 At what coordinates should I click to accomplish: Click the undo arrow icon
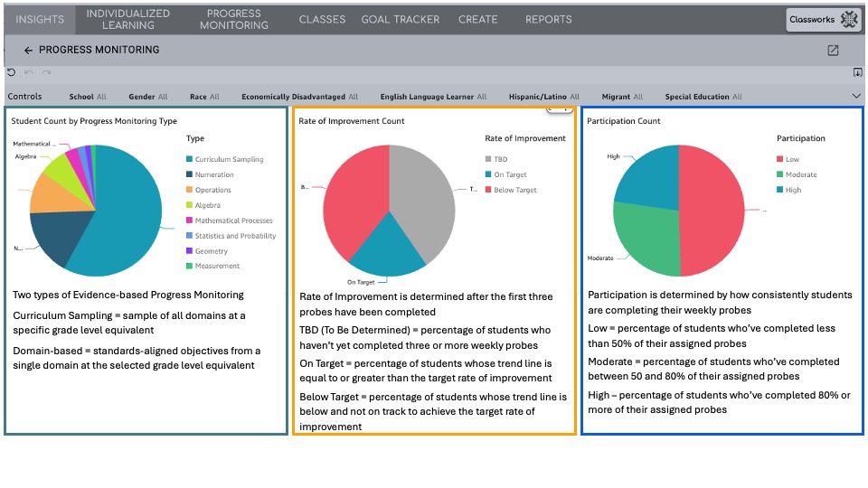pyautogui.click(x=29, y=72)
